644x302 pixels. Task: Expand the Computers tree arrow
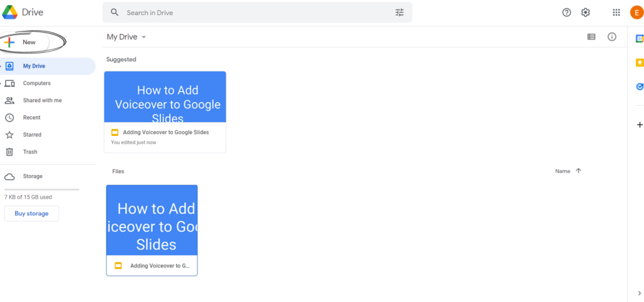(x=1, y=84)
